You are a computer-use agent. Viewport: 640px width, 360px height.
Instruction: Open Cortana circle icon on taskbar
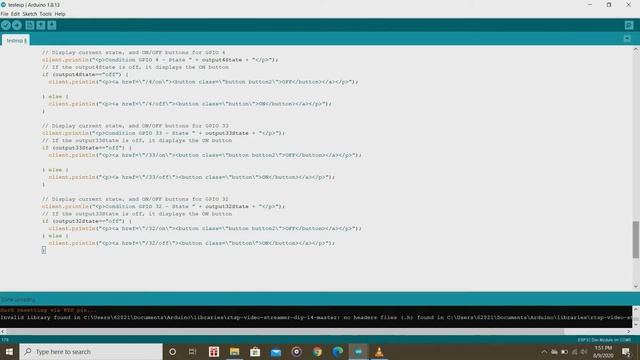[172, 351]
